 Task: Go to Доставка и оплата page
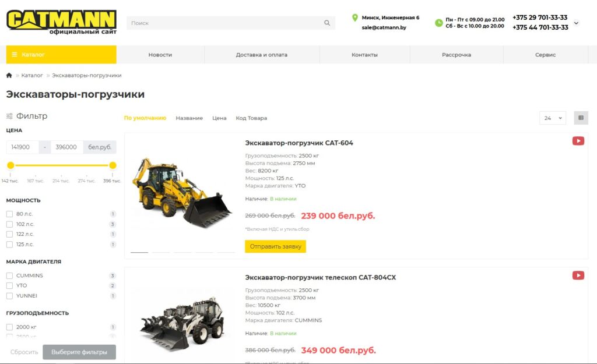click(x=262, y=55)
